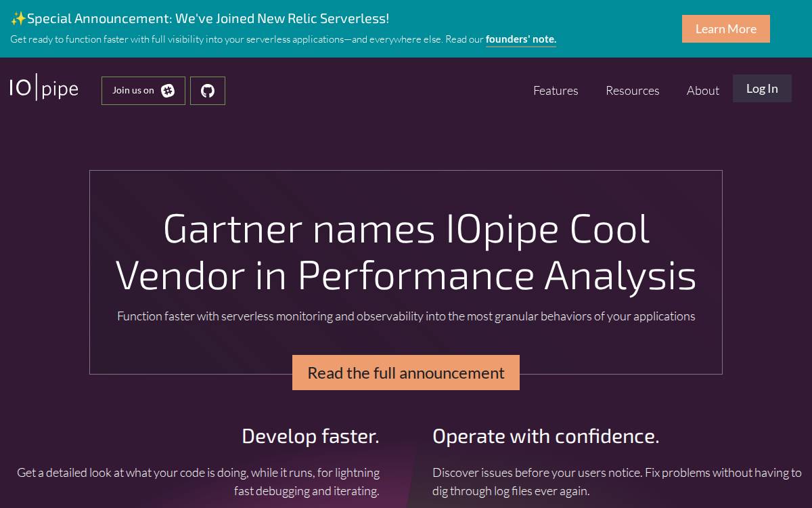
Task: Click the sparkles emoji in banner
Action: pyautogui.click(x=18, y=18)
